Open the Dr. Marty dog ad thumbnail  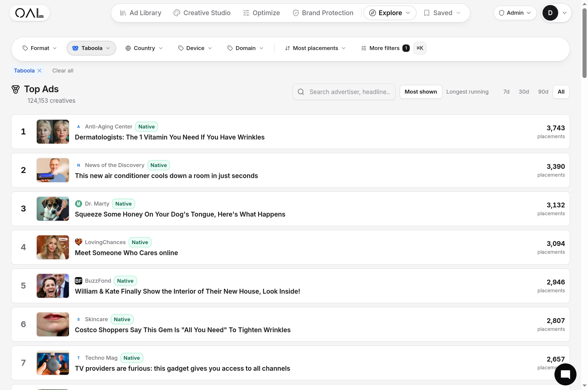(53, 209)
